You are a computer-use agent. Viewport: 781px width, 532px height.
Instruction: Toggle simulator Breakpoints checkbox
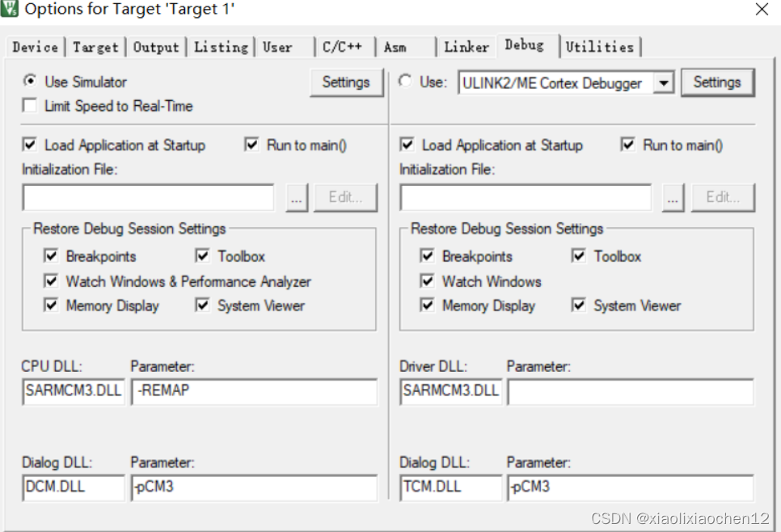point(51,255)
